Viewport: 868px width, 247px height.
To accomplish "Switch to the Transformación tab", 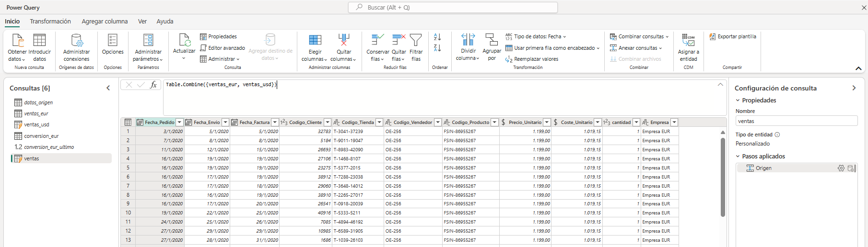I will pos(50,22).
